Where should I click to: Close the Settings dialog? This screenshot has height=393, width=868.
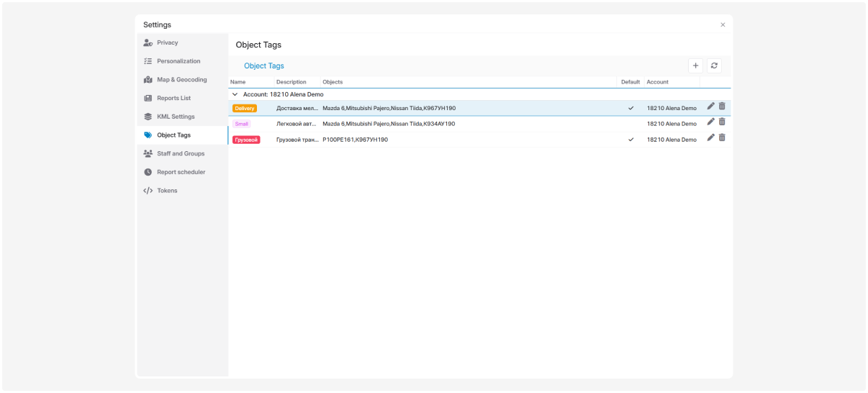point(723,25)
